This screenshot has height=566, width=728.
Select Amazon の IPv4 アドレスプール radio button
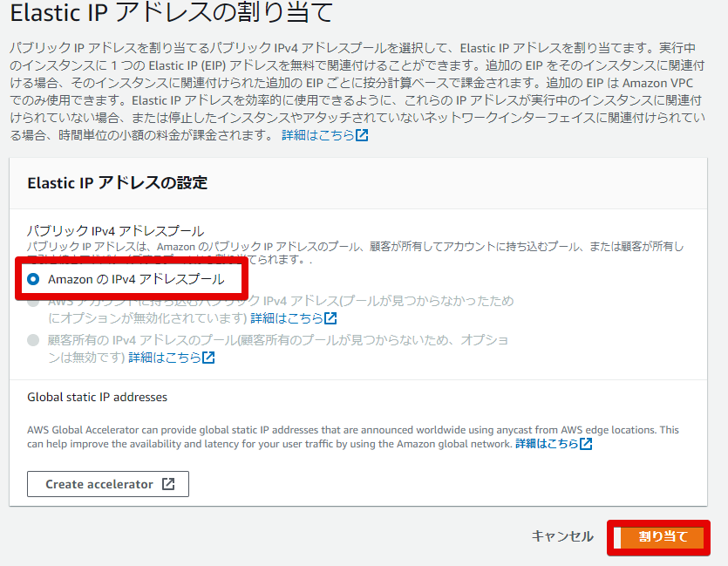click(33, 279)
